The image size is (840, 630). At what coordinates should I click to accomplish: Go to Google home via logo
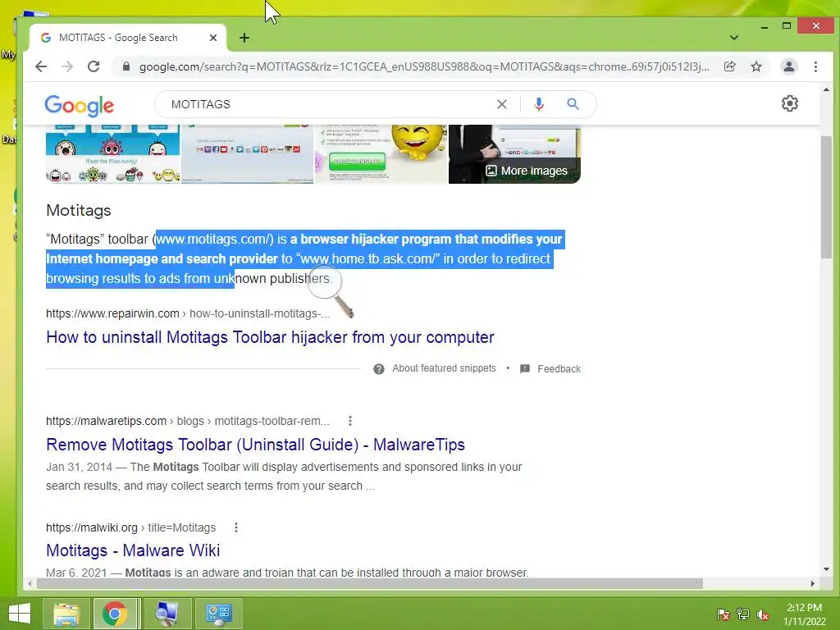(80, 106)
